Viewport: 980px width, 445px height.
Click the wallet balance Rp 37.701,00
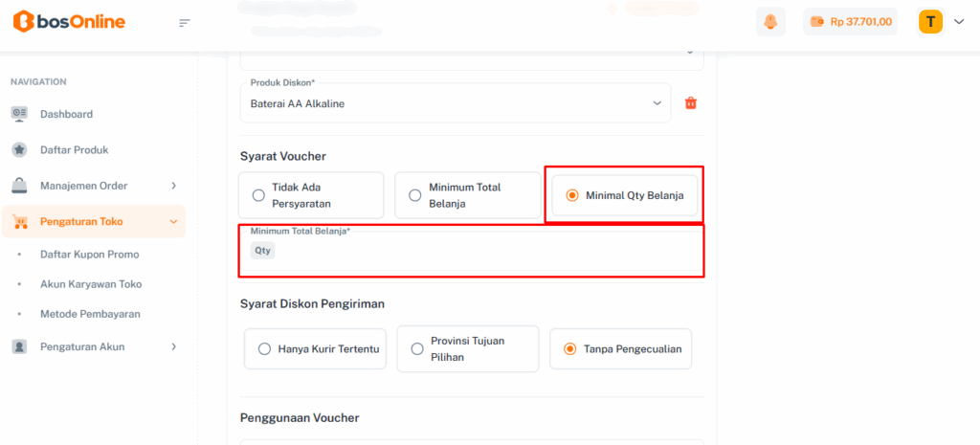coord(850,22)
